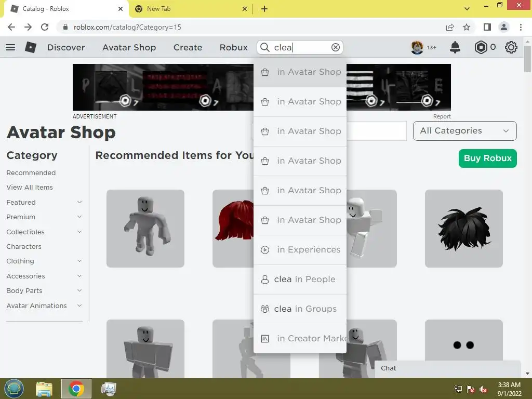532x399 pixels.
Task: Bookmark this page with star icon
Action: click(x=467, y=27)
